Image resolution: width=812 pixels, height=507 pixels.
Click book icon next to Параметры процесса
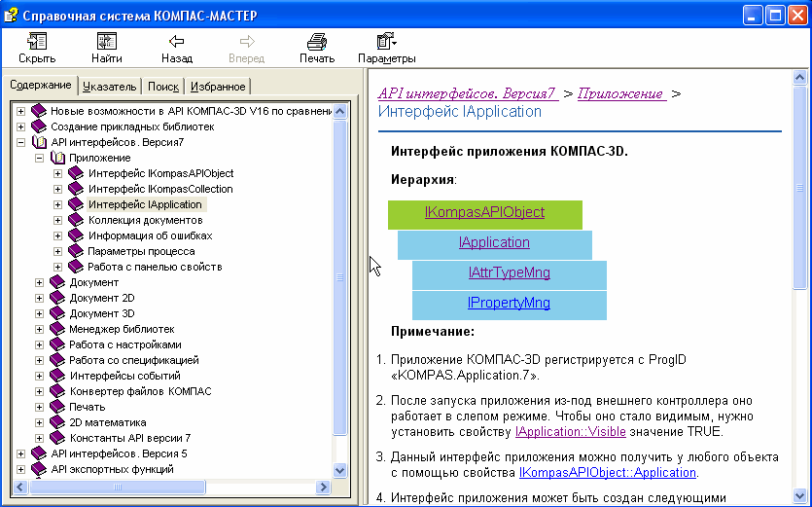click(x=76, y=251)
